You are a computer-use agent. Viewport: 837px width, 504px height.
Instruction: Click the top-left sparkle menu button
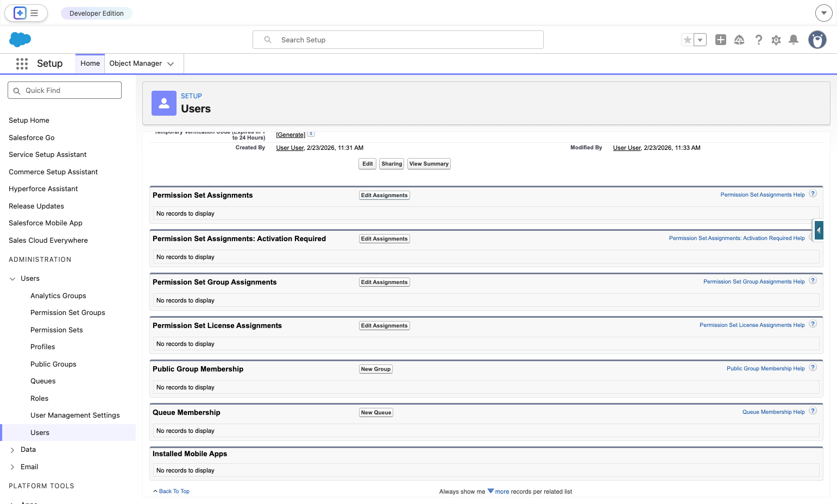[26, 13]
